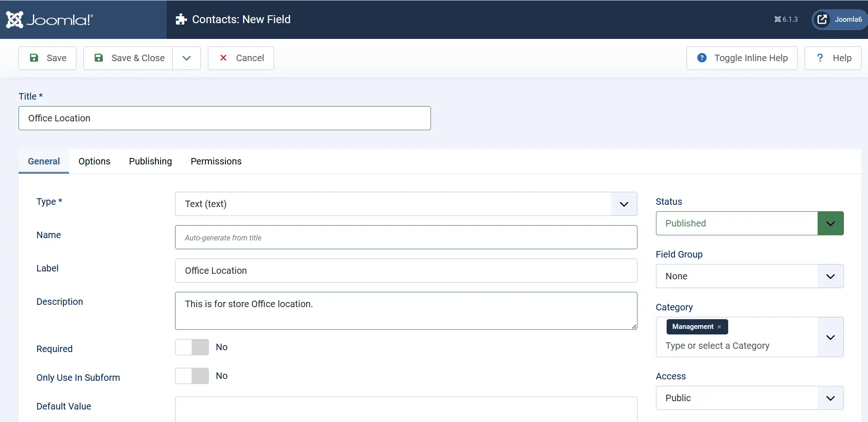Switch to the Options tab
The width and height of the screenshot is (868, 422).
coord(94,161)
